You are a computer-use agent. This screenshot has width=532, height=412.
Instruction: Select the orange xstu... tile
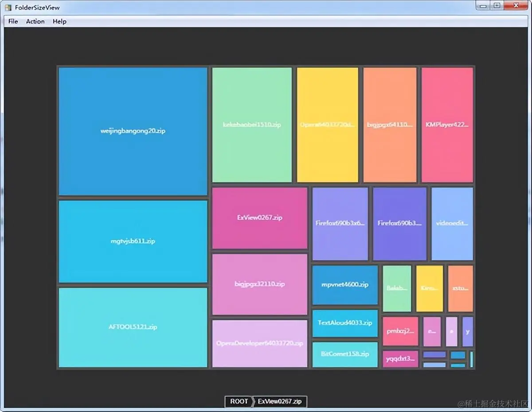click(x=461, y=288)
